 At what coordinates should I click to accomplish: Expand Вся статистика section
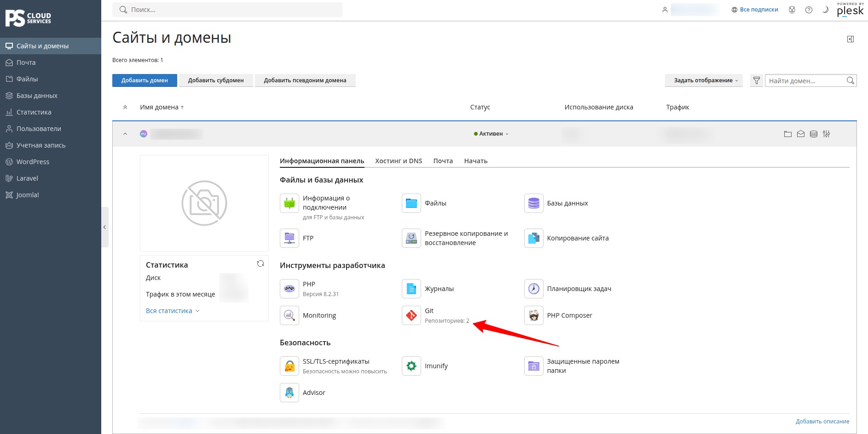tap(173, 311)
